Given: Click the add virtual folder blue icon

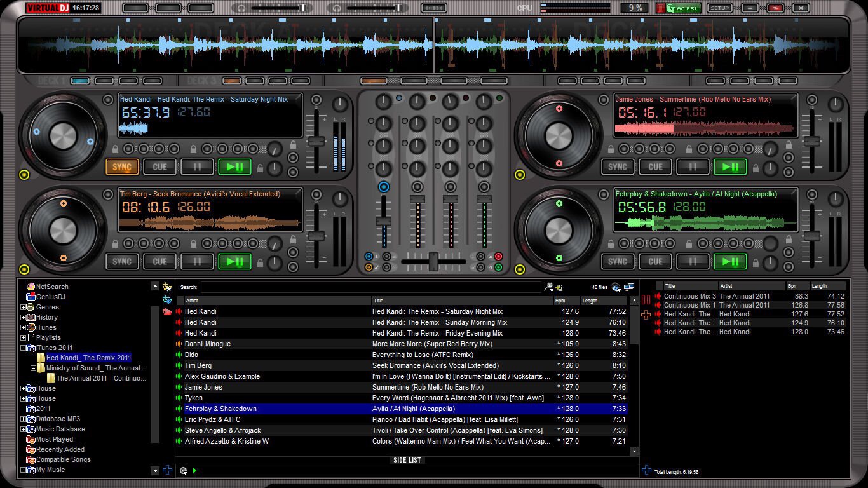Looking at the screenshot, I should [x=167, y=299].
